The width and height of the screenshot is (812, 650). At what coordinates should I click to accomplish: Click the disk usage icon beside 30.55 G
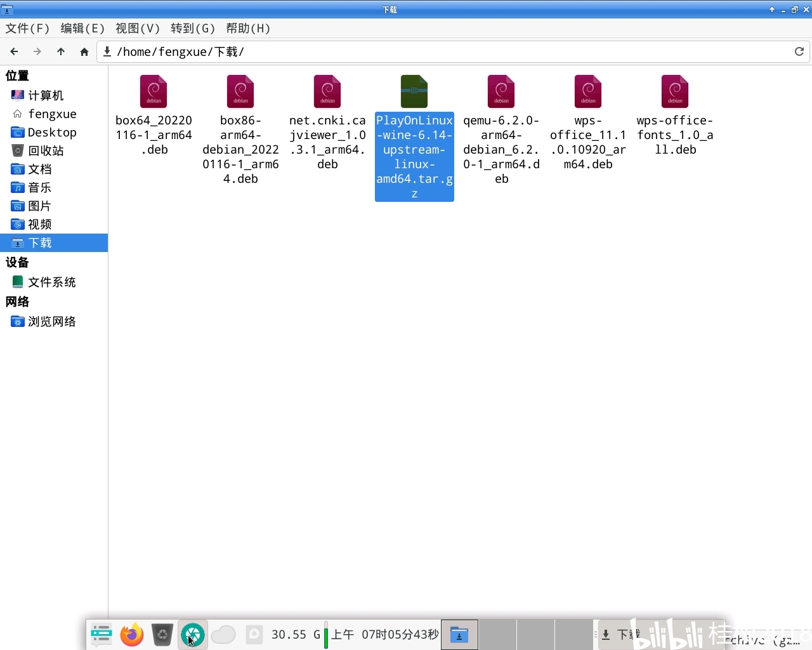[254, 634]
